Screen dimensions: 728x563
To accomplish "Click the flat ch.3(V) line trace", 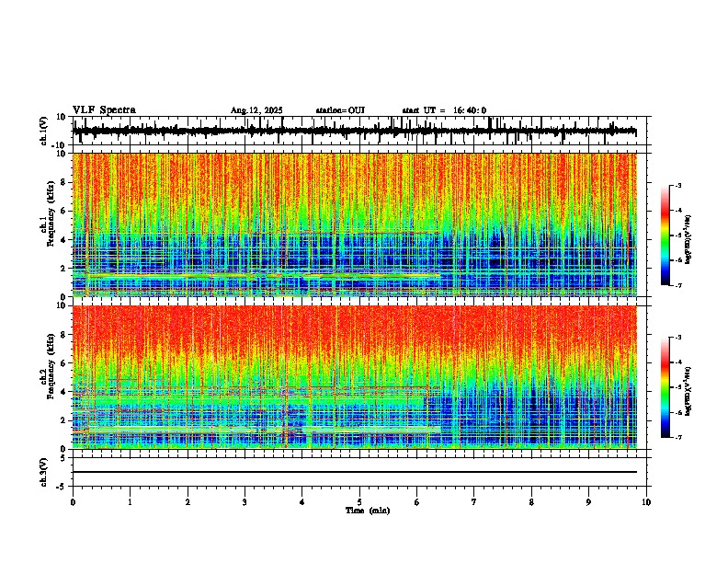I will tap(355, 472).
